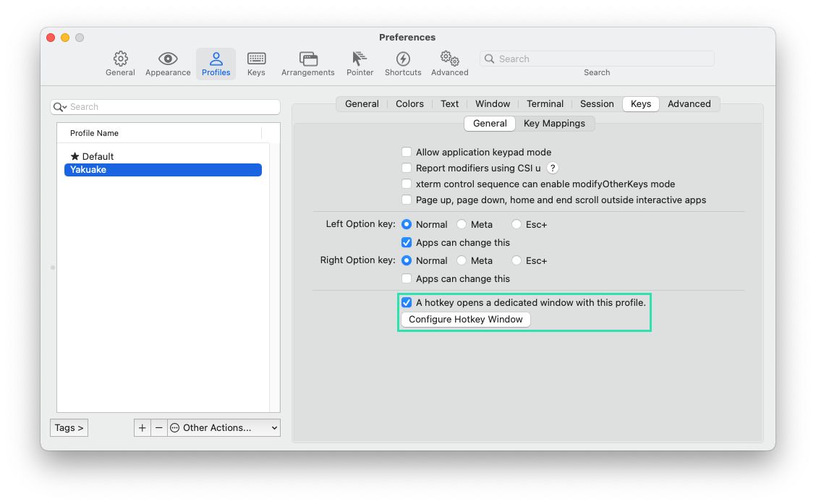
Task: Set Right Option key to Esc+
Action: [x=517, y=260]
